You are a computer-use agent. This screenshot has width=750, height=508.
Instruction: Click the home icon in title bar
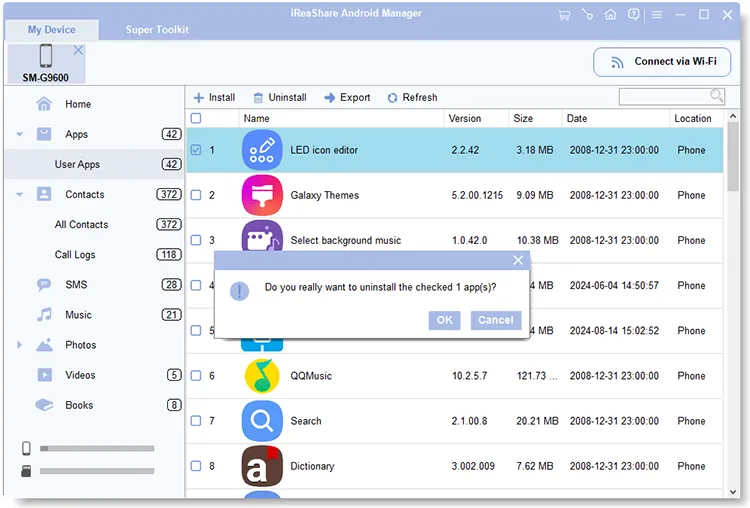[610, 15]
